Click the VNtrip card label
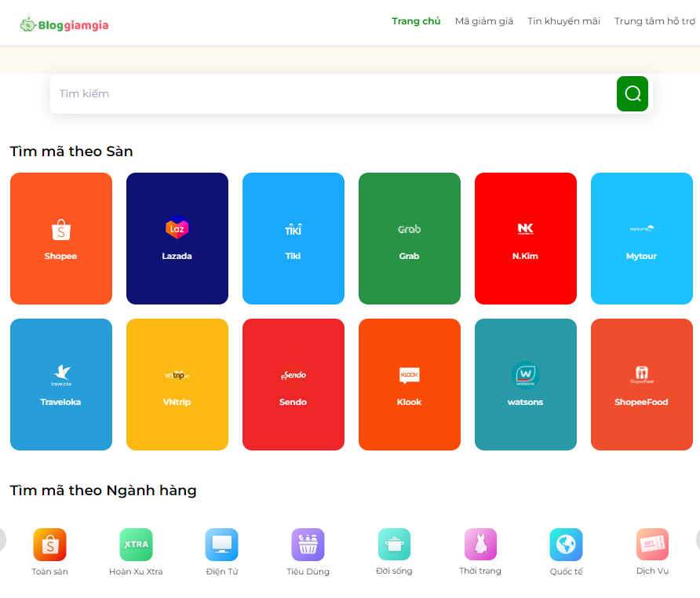The image size is (700, 598). pyautogui.click(x=177, y=402)
